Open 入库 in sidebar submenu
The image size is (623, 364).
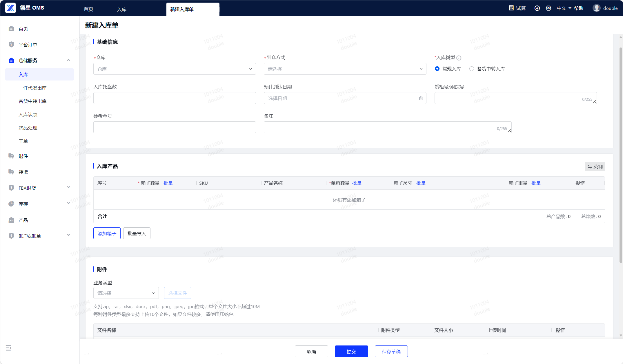tap(39, 74)
